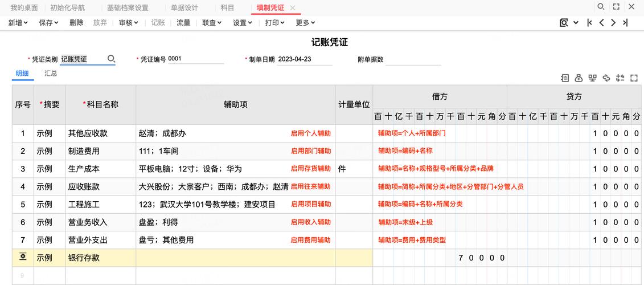The image size is (644, 285).
Task: Jump to the first voucher
Action: pyautogui.click(x=590, y=23)
